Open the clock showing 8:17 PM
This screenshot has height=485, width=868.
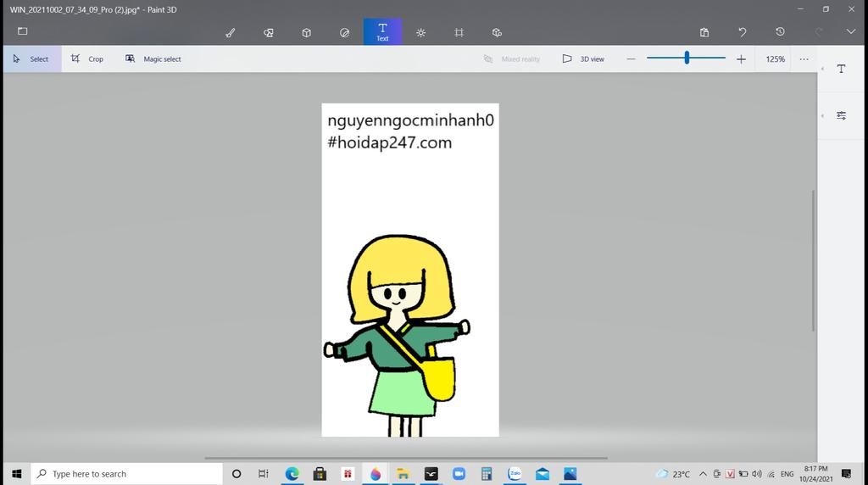[816, 474]
